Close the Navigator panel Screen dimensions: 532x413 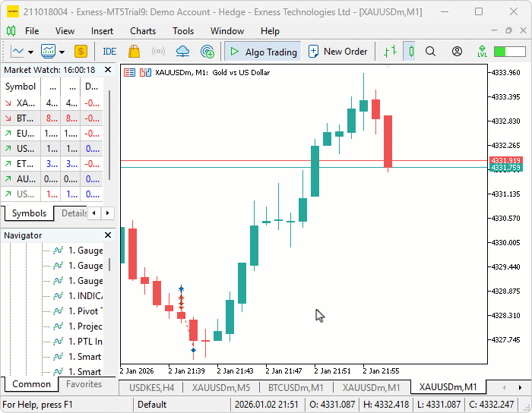point(108,235)
